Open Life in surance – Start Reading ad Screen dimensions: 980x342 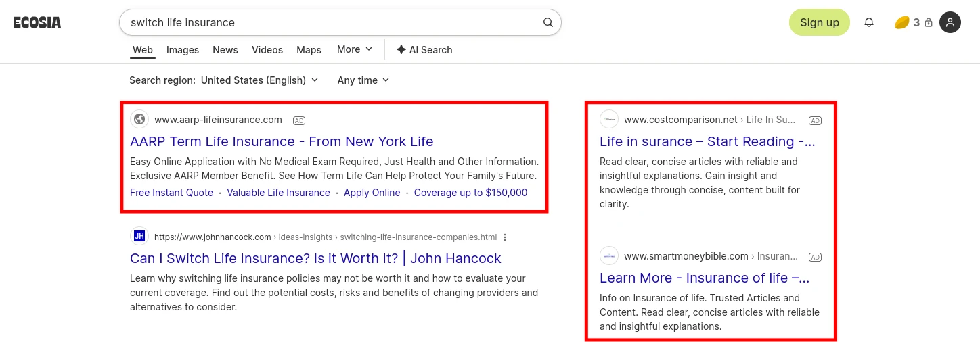[707, 141]
